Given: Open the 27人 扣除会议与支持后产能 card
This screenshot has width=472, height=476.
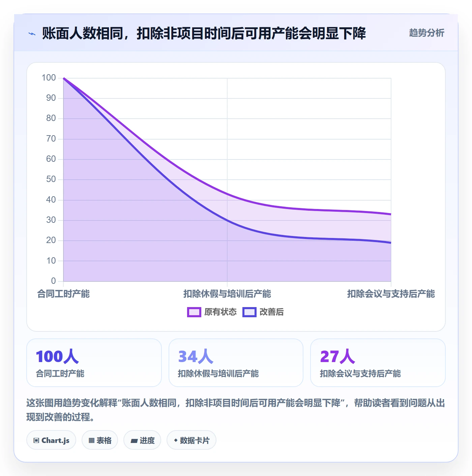Looking at the screenshot, I should (x=378, y=363).
